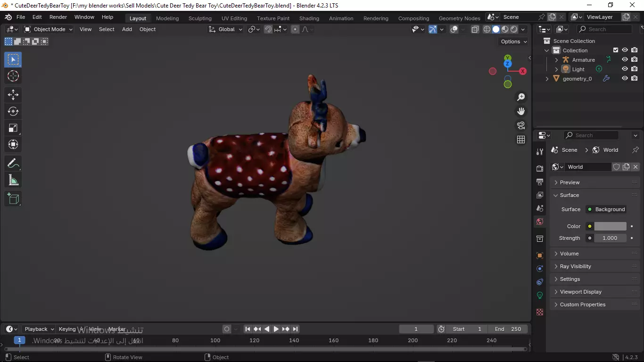This screenshot has height=362, width=644.
Task: Toggle snapping magnet button
Action: click(268, 29)
